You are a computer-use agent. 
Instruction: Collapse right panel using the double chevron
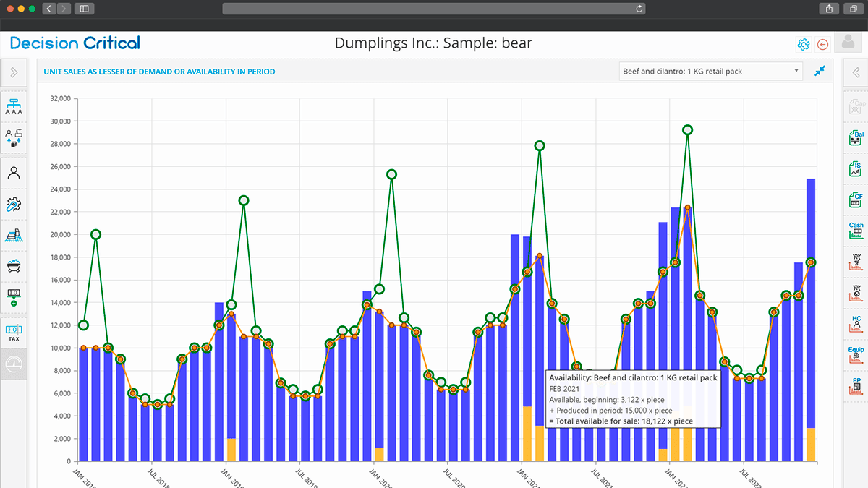pos(856,72)
